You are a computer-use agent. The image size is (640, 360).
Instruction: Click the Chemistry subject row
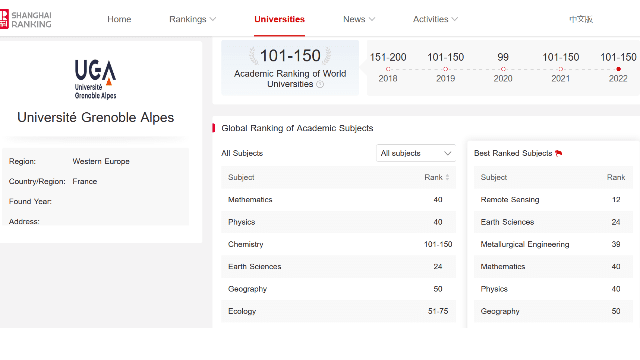click(x=338, y=244)
